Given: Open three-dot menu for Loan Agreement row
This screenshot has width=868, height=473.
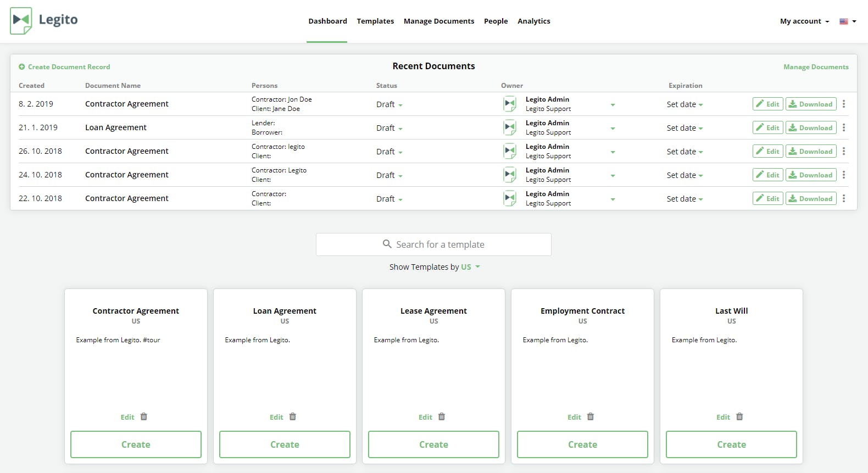Looking at the screenshot, I should pos(844,127).
